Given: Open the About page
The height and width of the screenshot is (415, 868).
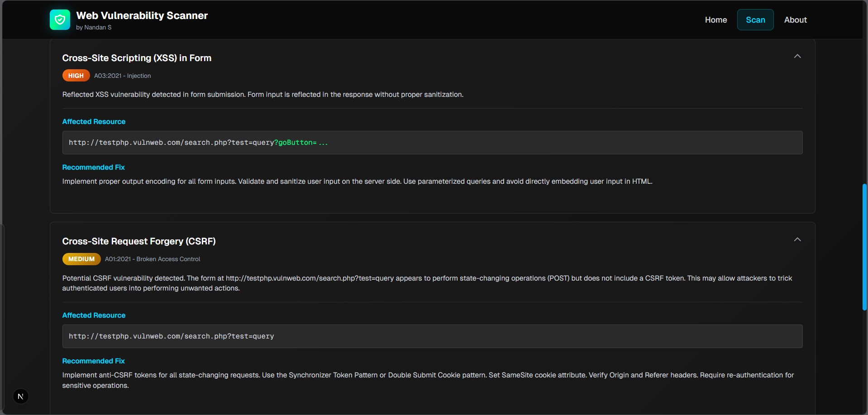Looking at the screenshot, I should point(795,20).
